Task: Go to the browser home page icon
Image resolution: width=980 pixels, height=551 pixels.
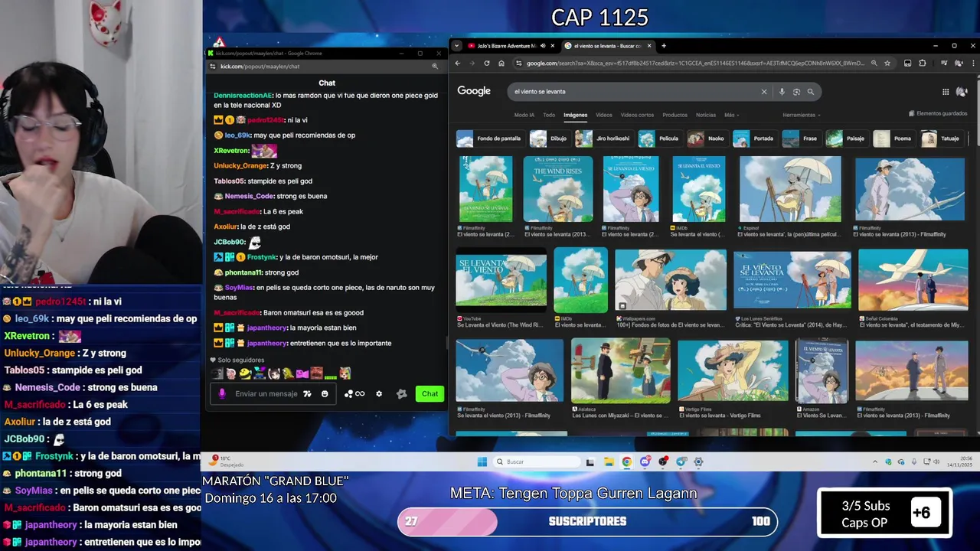Action: [501, 64]
